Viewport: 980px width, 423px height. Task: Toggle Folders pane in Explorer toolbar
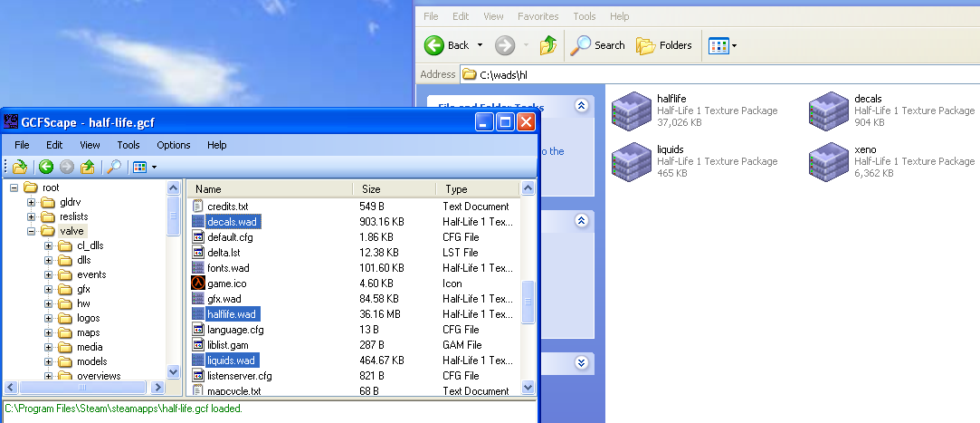point(664,45)
